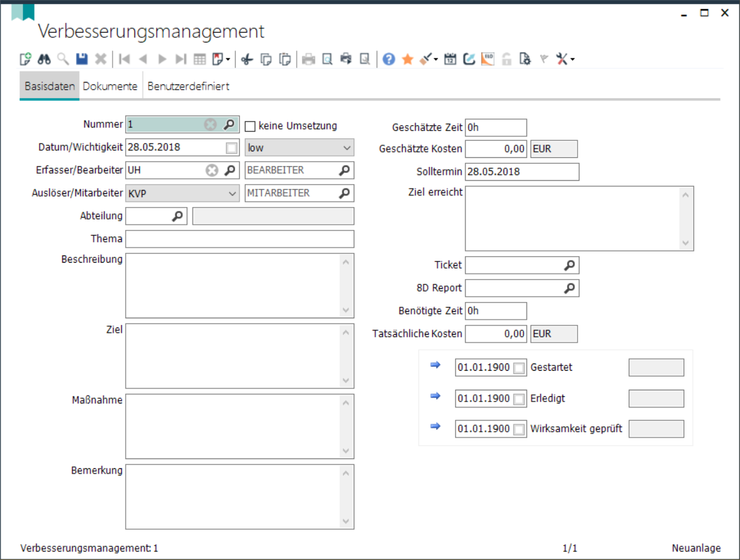740x560 pixels.
Task: Click the magnifier find icon in toolbar
Action: coord(63,59)
